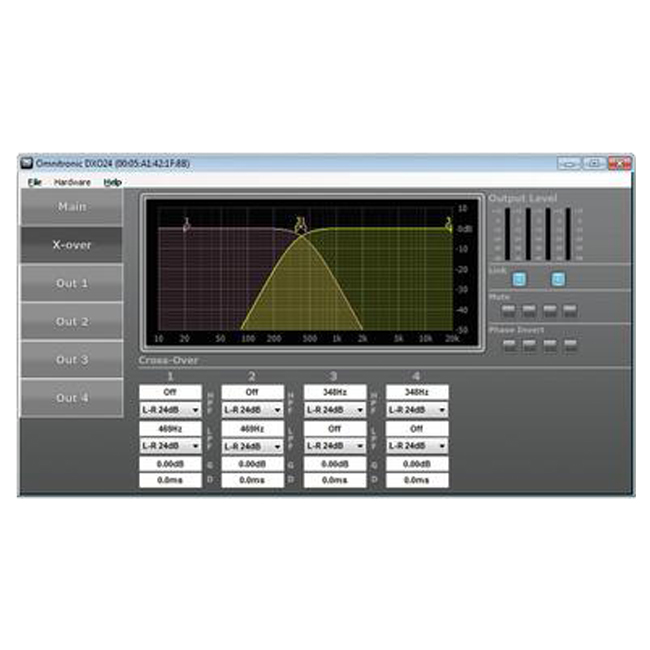This screenshot has width=650, height=650.
Task: Switch to the Main page
Action: point(72,207)
